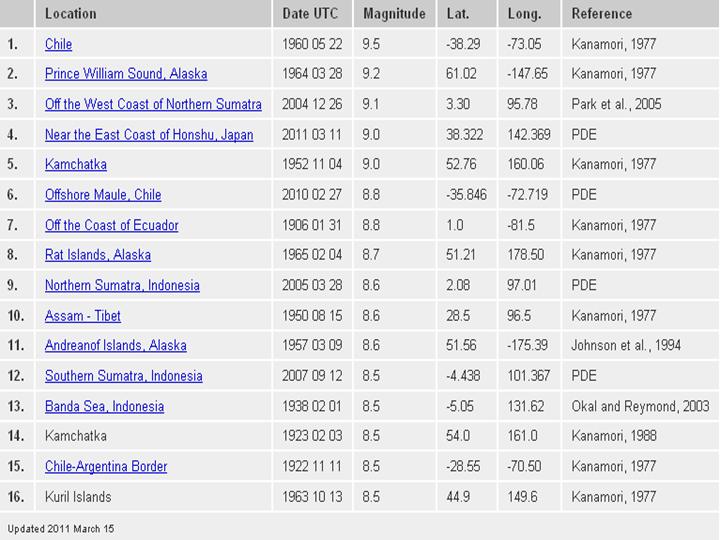Open Offshore Maule, Chile link
720x540 pixels.
(103, 195)
